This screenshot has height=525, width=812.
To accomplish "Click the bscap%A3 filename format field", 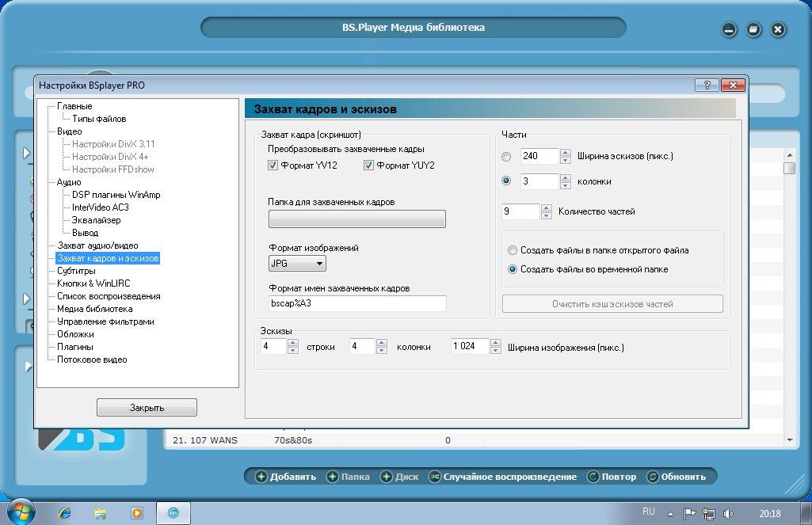I will point(357,303).
